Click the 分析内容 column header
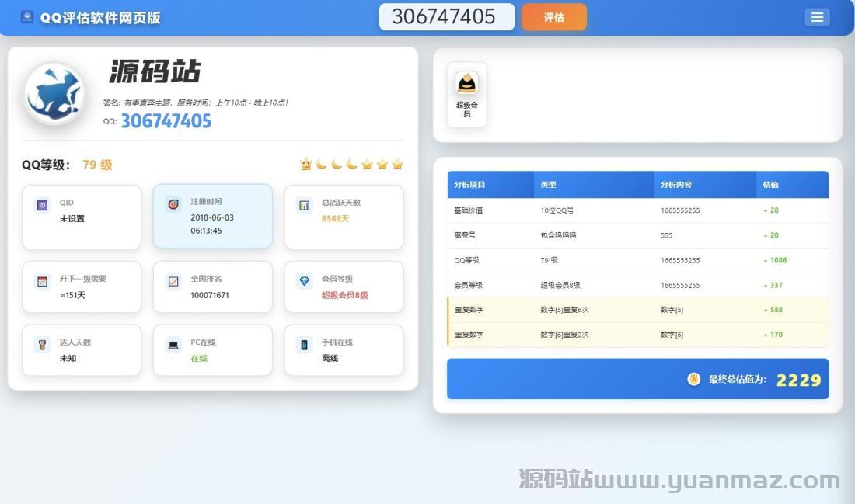 [x=676, y=184]
